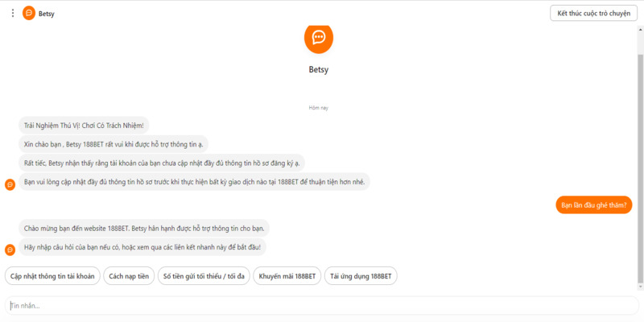
Task: End chat with "Kết thúc cuộc trò chuyện"
Action: [x=594, y=13]
